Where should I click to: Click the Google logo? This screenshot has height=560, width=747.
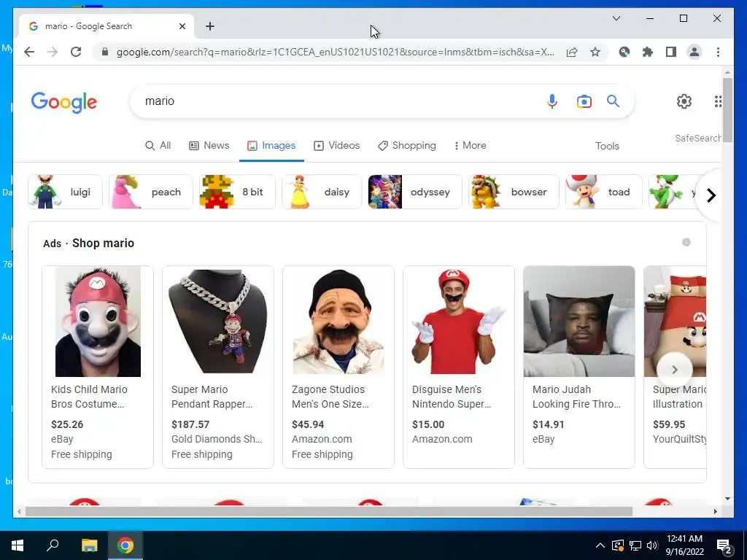(x=64, y=102)
